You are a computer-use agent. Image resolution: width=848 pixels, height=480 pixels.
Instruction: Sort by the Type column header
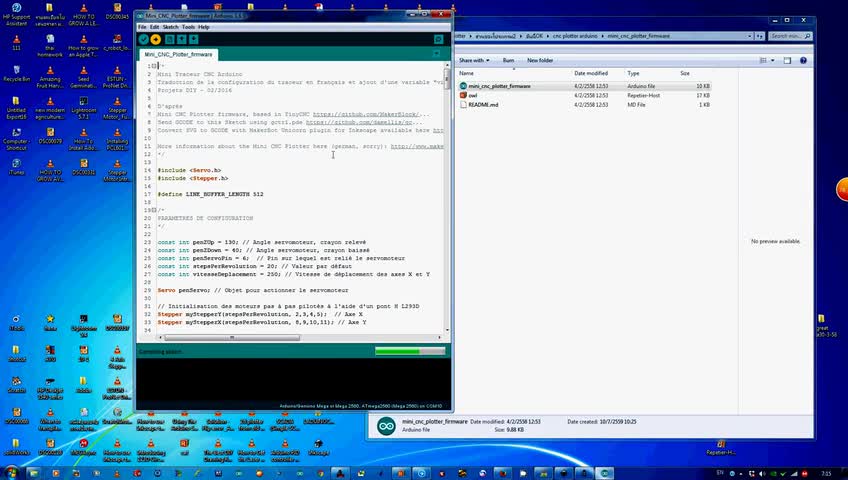pos(633,74)
